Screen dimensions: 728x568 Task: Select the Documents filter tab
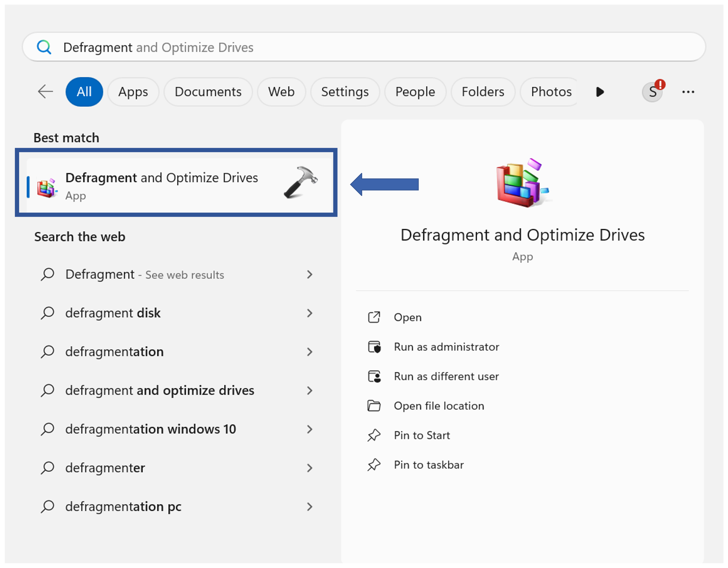pyautogui.click(x=208, y=92)
